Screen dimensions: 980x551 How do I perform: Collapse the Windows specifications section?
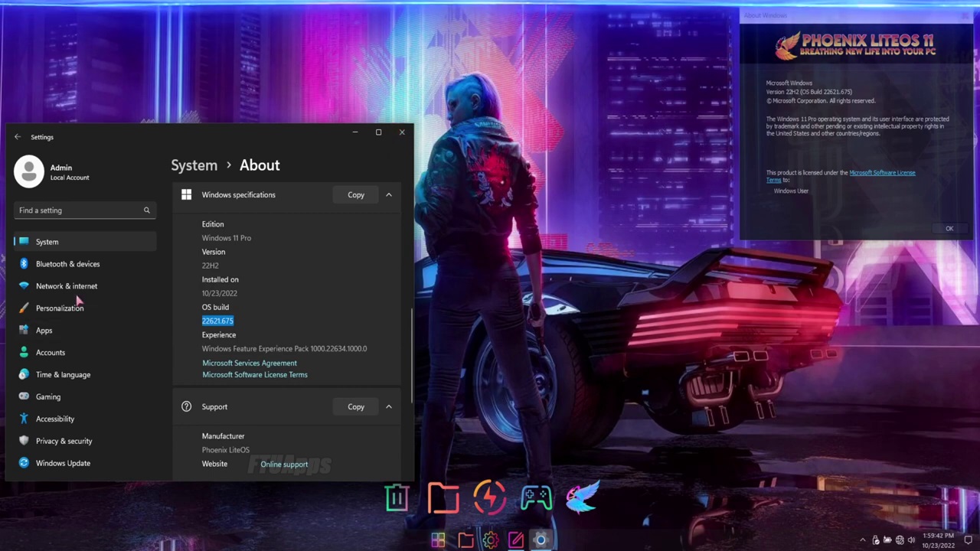(389, 195)
